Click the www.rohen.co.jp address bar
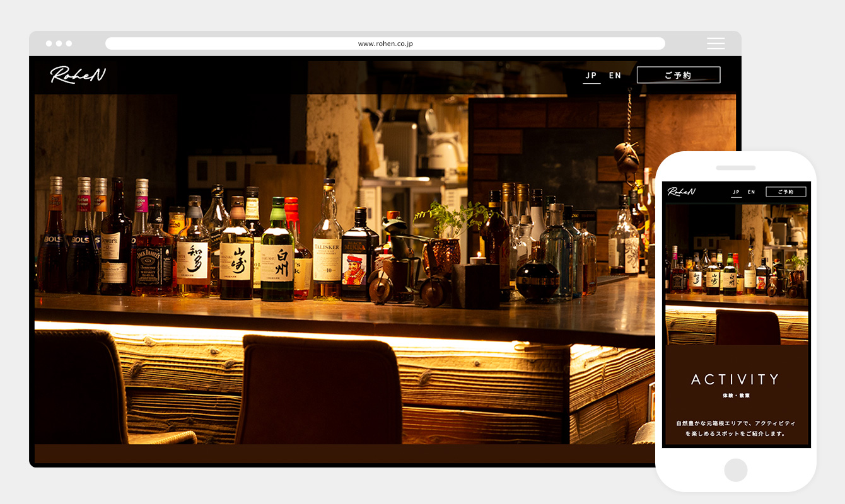 pos(385,43)
